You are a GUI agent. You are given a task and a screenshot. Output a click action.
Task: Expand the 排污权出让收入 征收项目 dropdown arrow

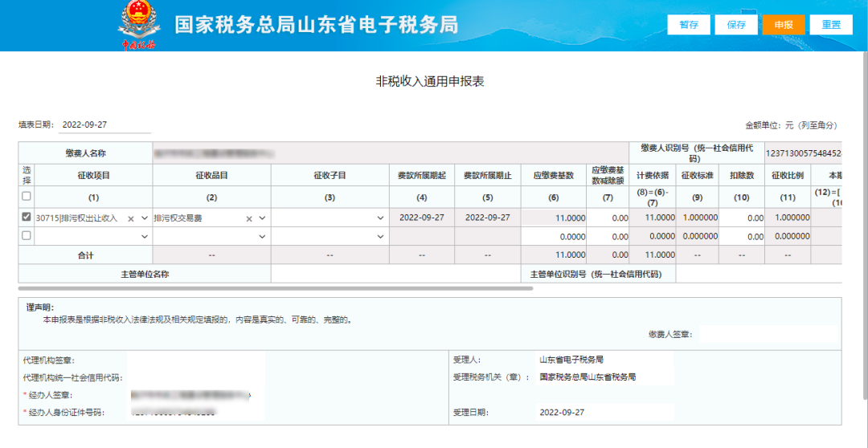[145, 218]
